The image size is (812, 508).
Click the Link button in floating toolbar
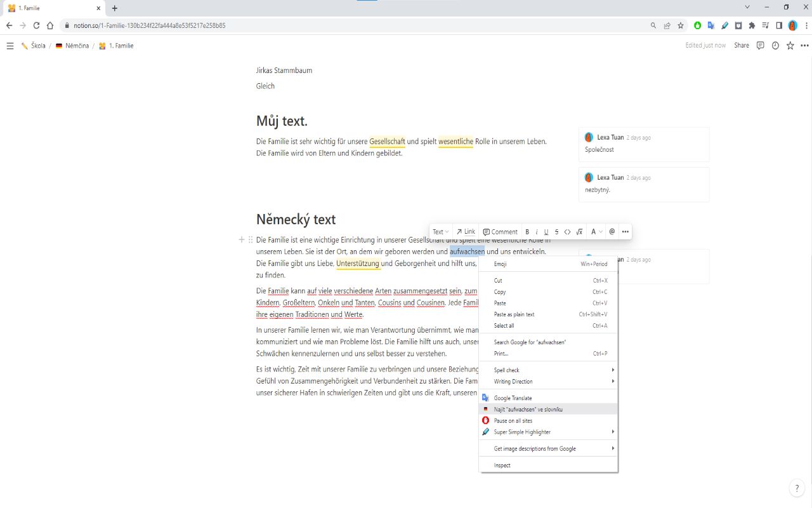[466, 232]
